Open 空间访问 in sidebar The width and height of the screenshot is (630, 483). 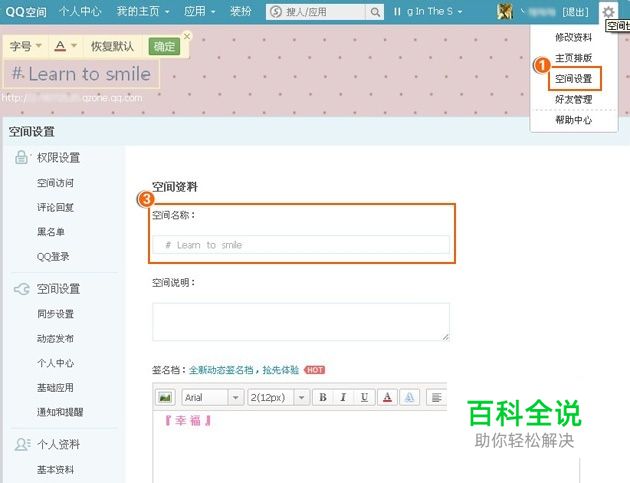55,183
